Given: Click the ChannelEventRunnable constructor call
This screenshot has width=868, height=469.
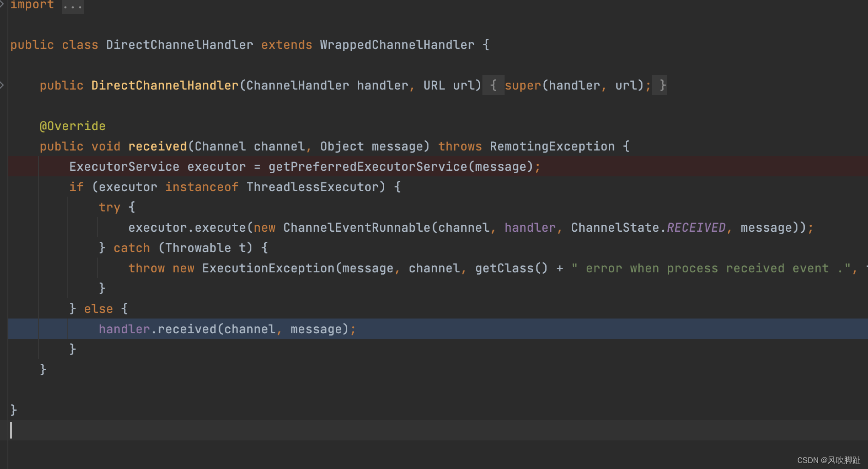Looking at the screenshot, I should 357,228.
